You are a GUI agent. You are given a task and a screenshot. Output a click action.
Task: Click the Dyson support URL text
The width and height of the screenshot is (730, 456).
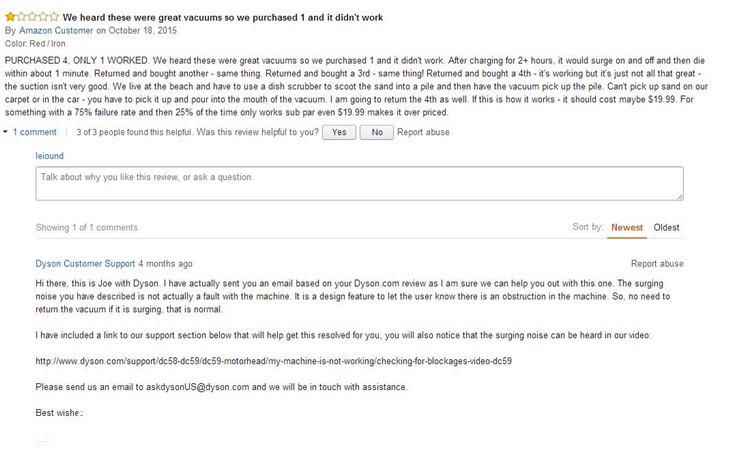pyautogui.click(x=273, y=361)
